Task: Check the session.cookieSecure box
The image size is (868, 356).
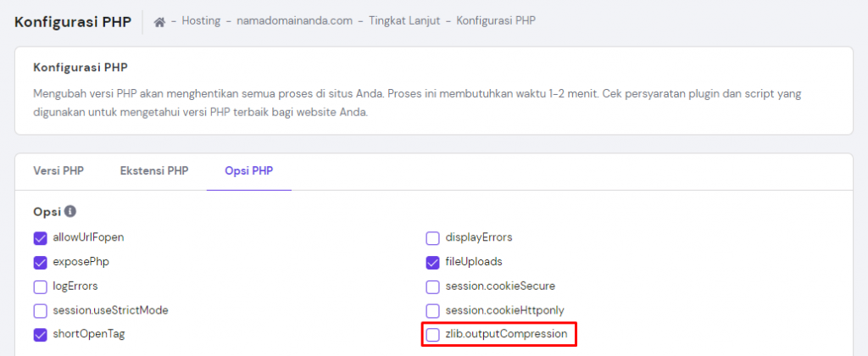Action: pos(432,286)
